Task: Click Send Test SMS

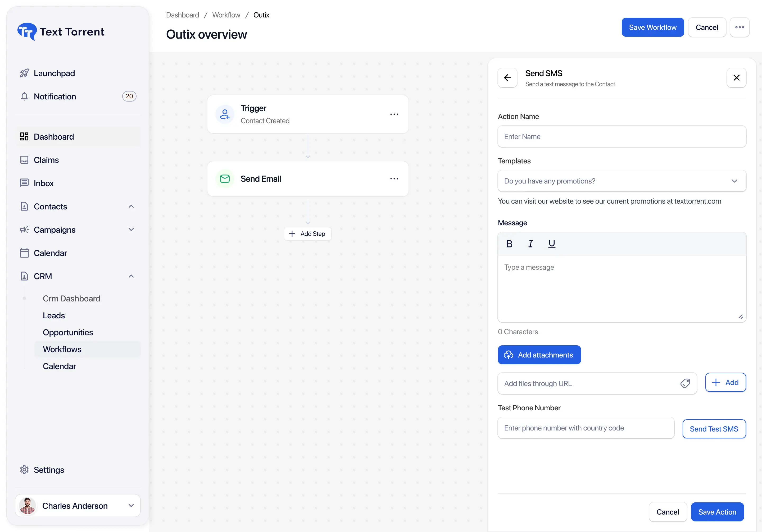Action: click(714, 429)
